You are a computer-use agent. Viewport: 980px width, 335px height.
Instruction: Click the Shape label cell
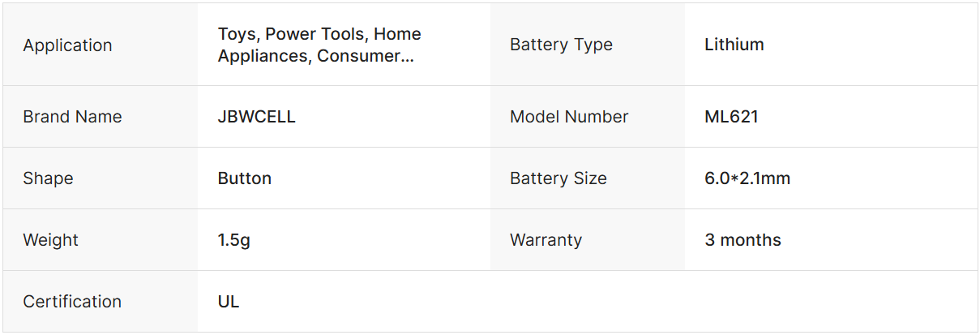(48, 178)
